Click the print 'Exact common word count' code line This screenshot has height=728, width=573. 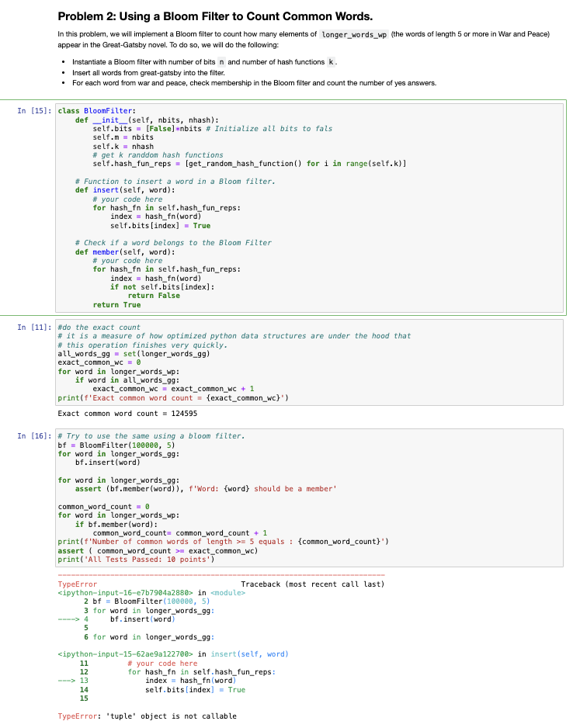[172, 398]
